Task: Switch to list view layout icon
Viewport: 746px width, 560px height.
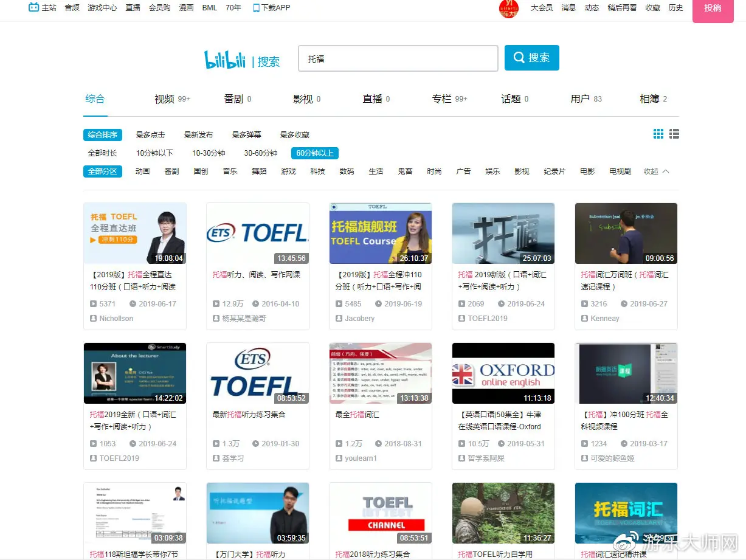Action: tap(674, 134)
